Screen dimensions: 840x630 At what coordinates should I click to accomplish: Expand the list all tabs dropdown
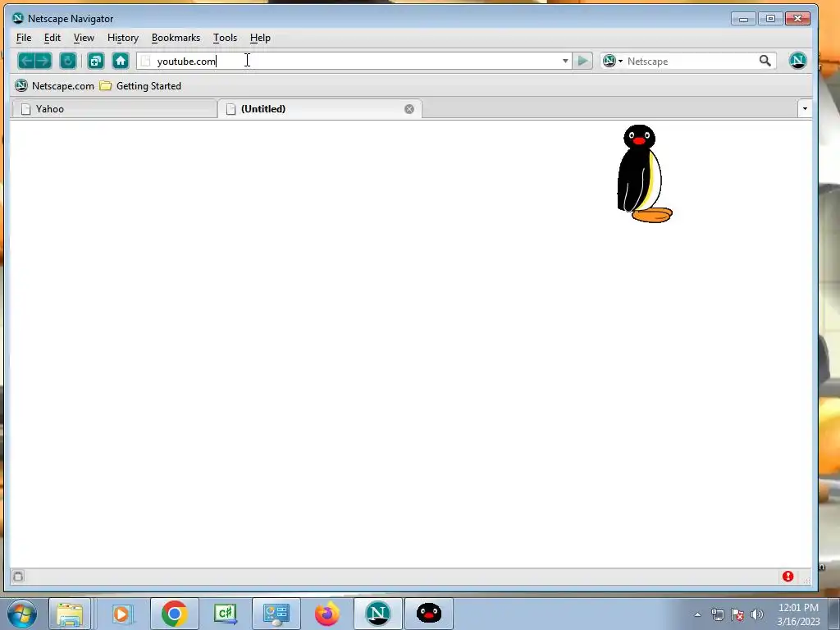(x=805, y=109)
